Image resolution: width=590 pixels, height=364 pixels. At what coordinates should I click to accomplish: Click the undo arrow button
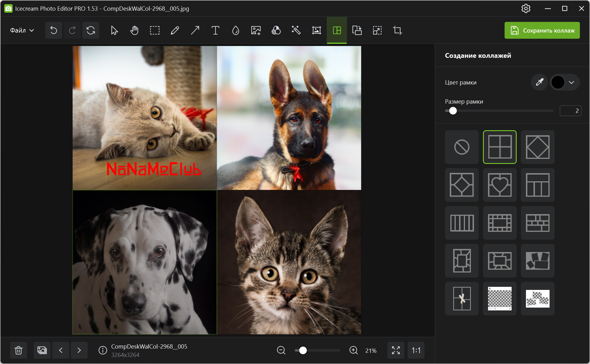pyautogui.click(x=53, y=30)
